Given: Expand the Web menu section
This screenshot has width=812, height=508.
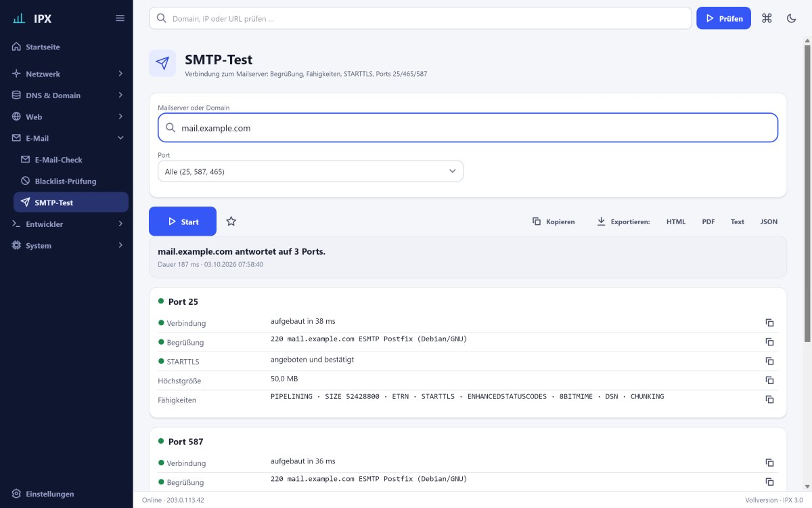Looking at the screenshot, I should (x=66, y=117).
